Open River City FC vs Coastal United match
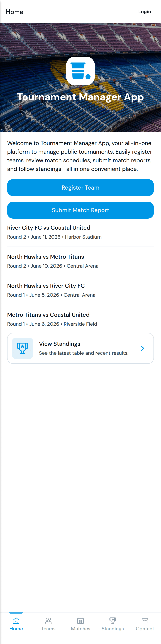 (80, 232)
